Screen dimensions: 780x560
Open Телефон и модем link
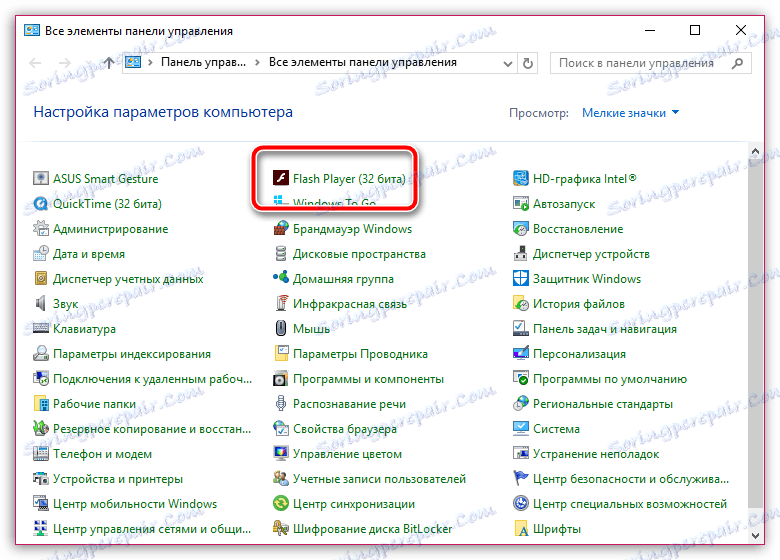[102, 454]
